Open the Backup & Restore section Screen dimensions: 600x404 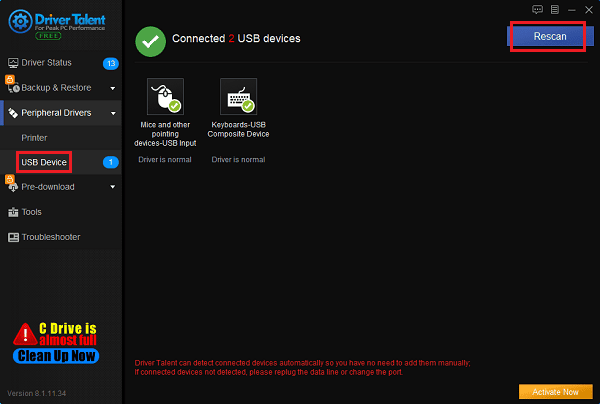(61, 88)
